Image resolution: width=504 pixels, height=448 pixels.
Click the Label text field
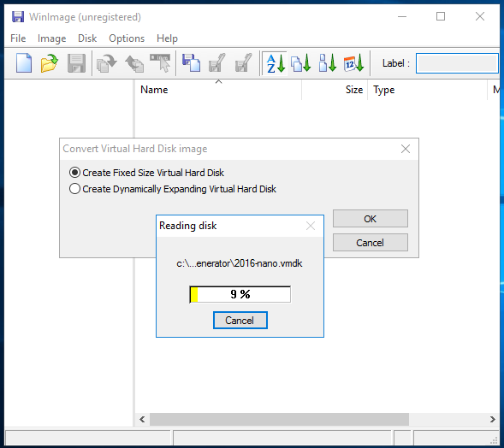click(458, 63)
